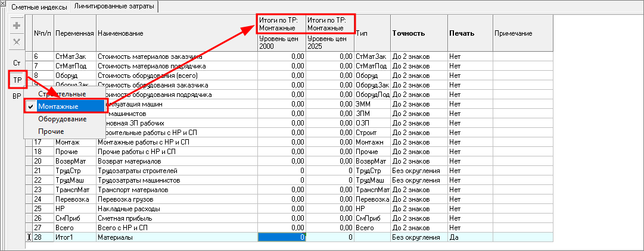Select the checked Монтажные menu item

coord(62,106)
